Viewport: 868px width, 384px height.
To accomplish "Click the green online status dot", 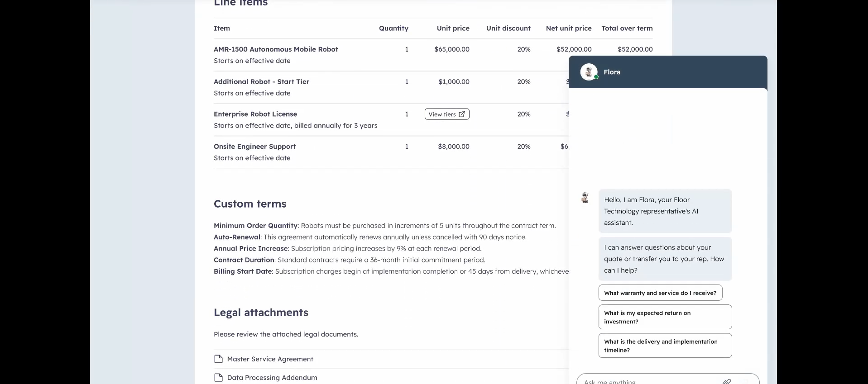I will pyautogui.click(x=596, y=77).
